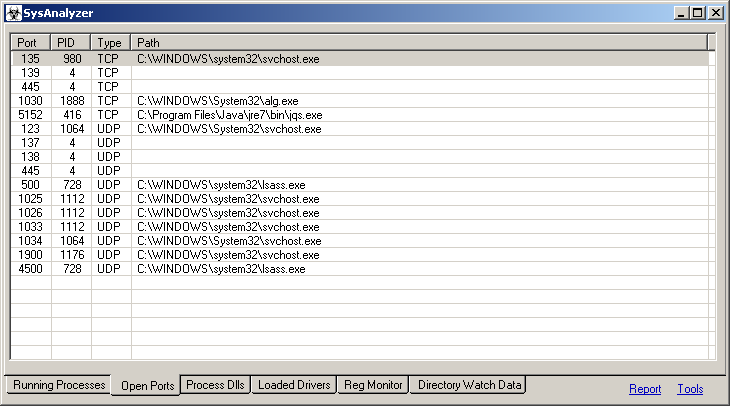Click the Report link
The image size is (730, 406).
coord(645,389)
